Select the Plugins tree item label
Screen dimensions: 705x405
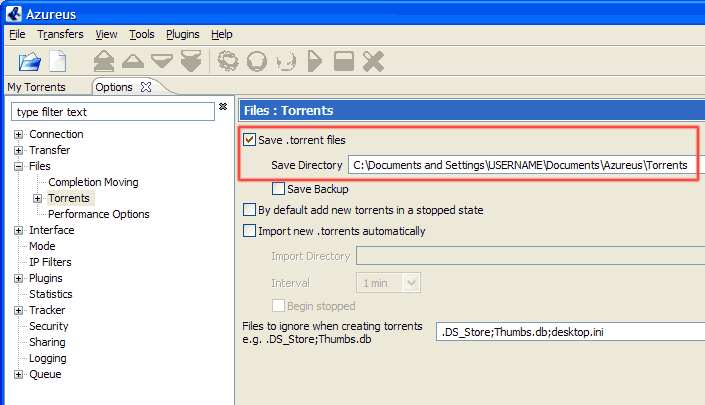[x=45, y=278]
